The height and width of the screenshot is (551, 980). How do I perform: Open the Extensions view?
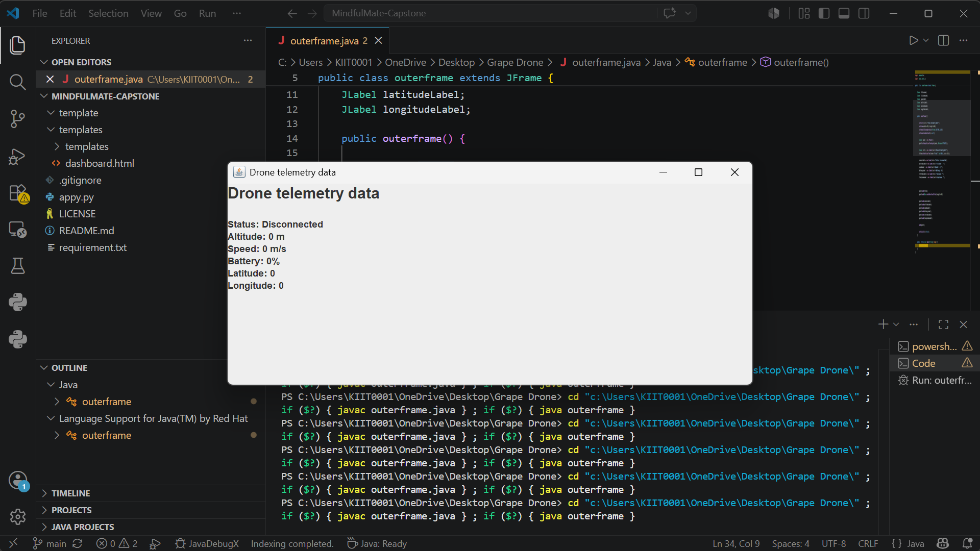click(x=18, y=193)
